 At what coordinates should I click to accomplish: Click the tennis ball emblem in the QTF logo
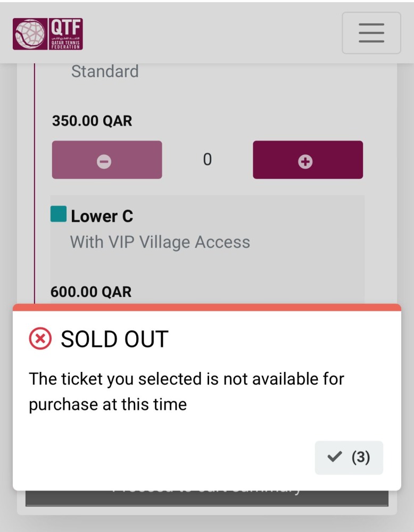pyautogui.click(x=30, y=34)
